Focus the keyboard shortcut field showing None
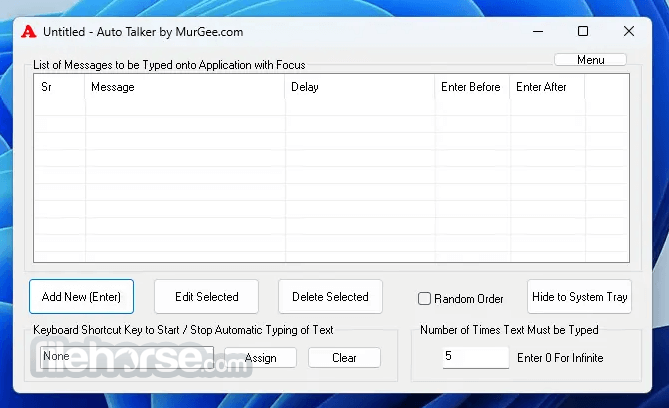The image size is (669, 408). tap(127, 357)
